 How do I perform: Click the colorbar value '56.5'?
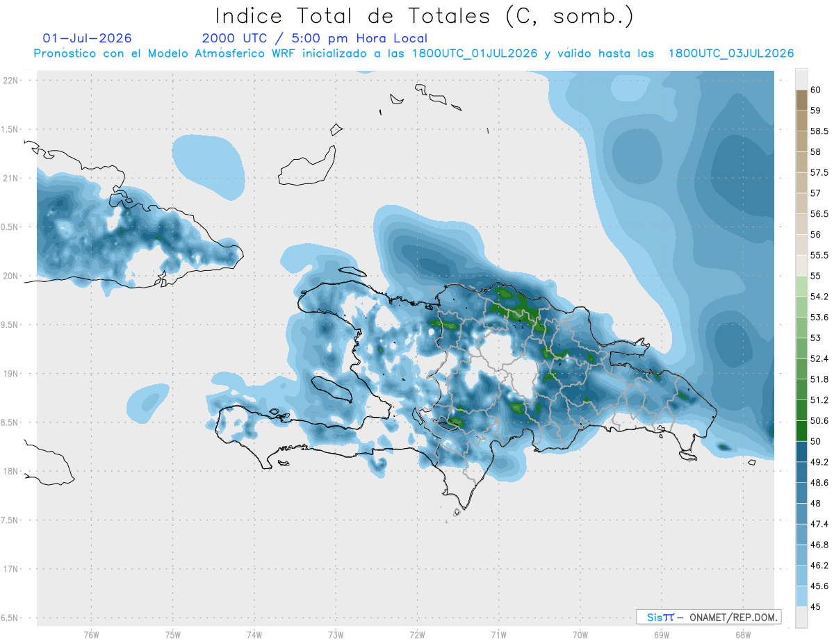819,214
